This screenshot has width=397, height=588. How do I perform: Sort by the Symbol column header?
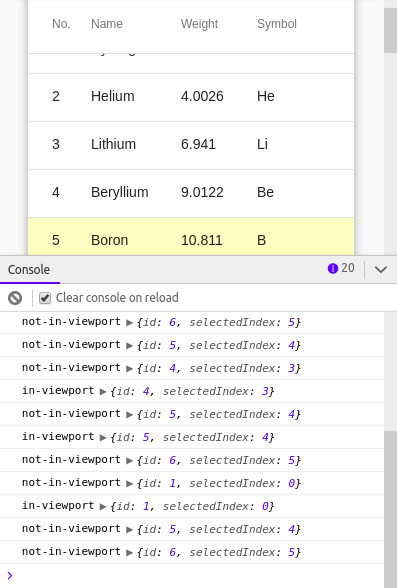[x=277, y=24]
